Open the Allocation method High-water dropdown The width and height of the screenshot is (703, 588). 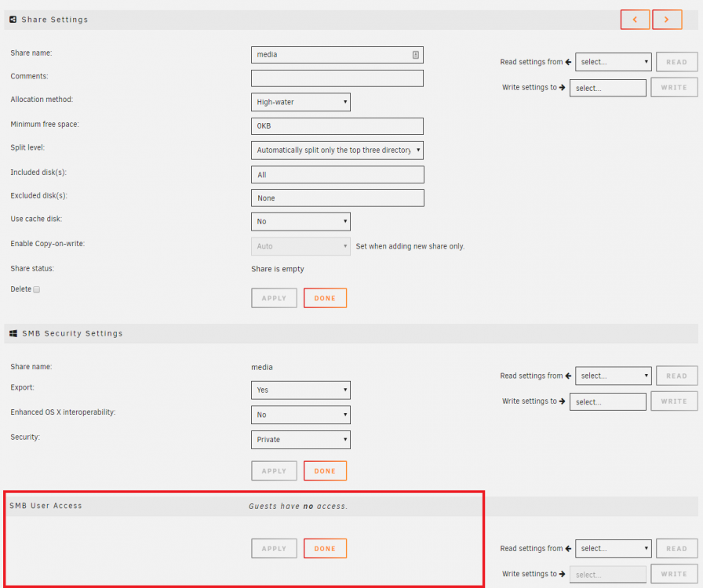(301, 102)
